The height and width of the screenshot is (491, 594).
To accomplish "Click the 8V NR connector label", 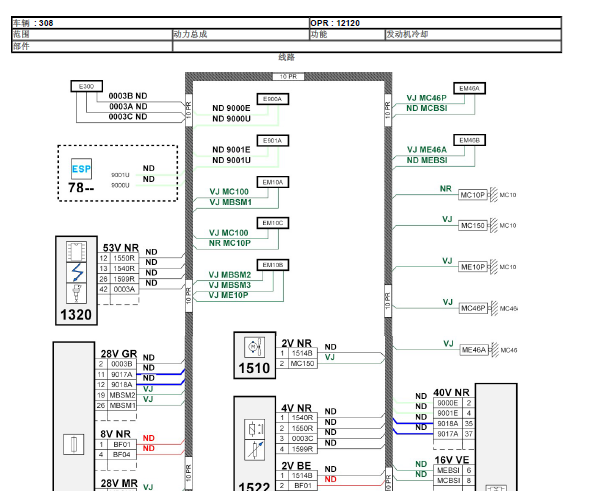I will pyautogui.click(x=116, y=434).
